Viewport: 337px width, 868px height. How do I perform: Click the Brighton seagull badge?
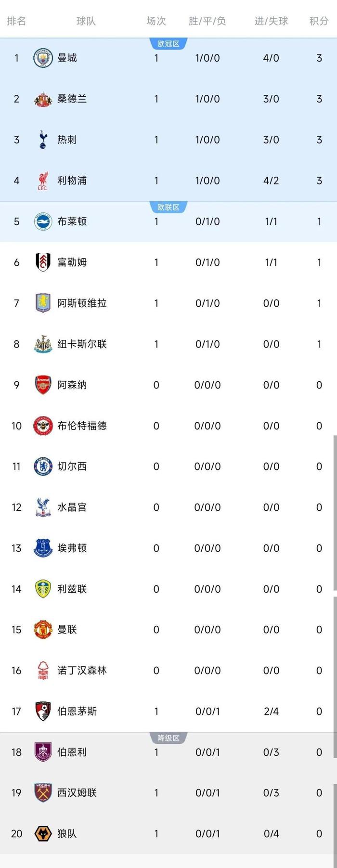[x=43, y=221]
